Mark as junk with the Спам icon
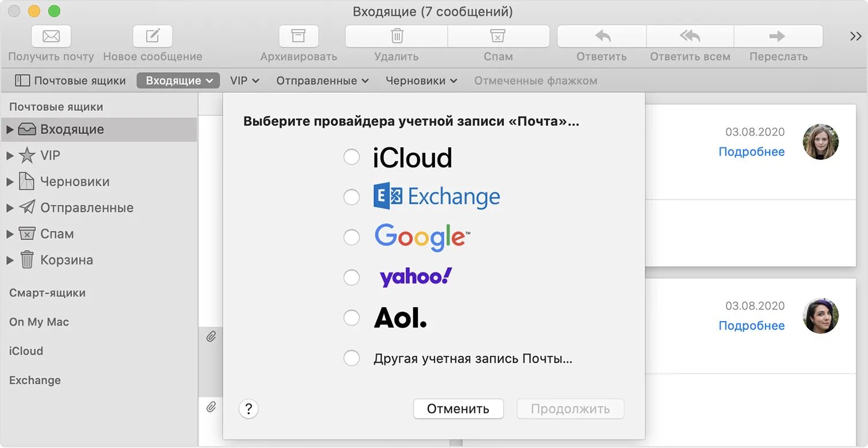868x448 pixels. tap(498, 36)
